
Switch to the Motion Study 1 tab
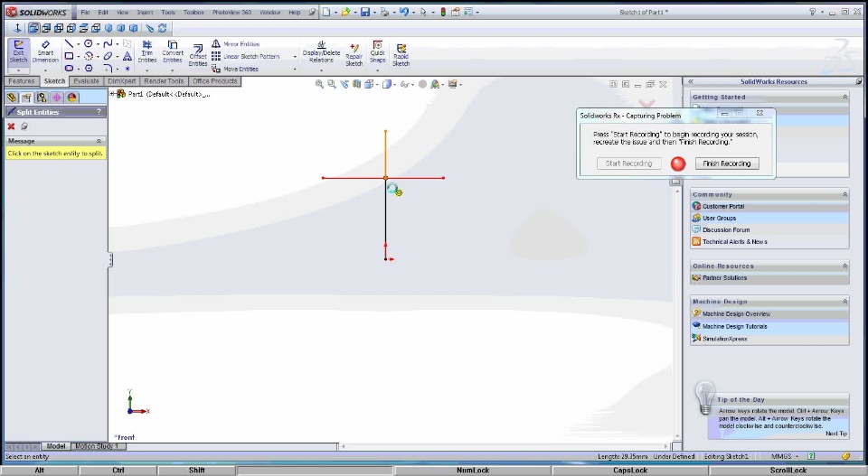click(98, 446)
